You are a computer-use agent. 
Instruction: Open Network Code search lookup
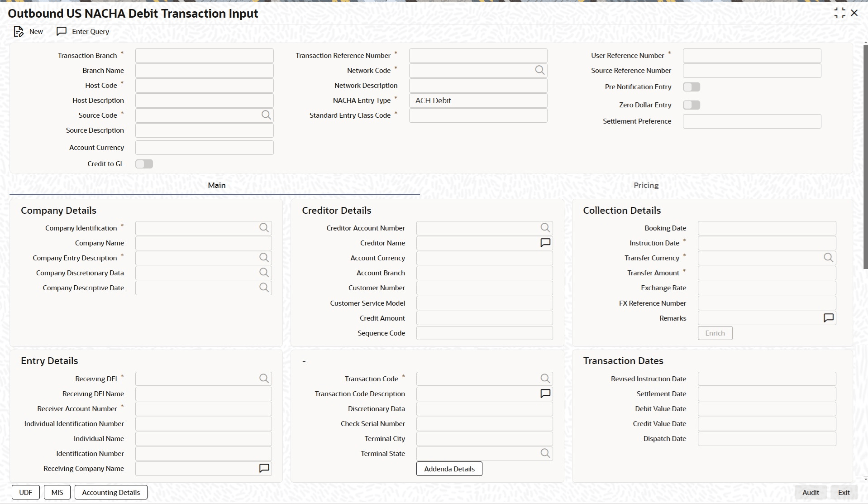539,70
